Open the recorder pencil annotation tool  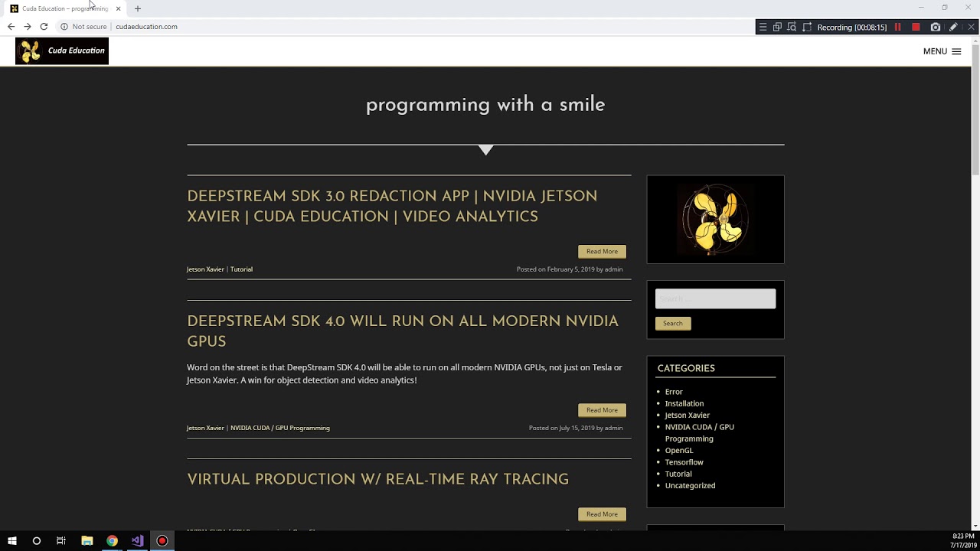[x=953, y=28]
